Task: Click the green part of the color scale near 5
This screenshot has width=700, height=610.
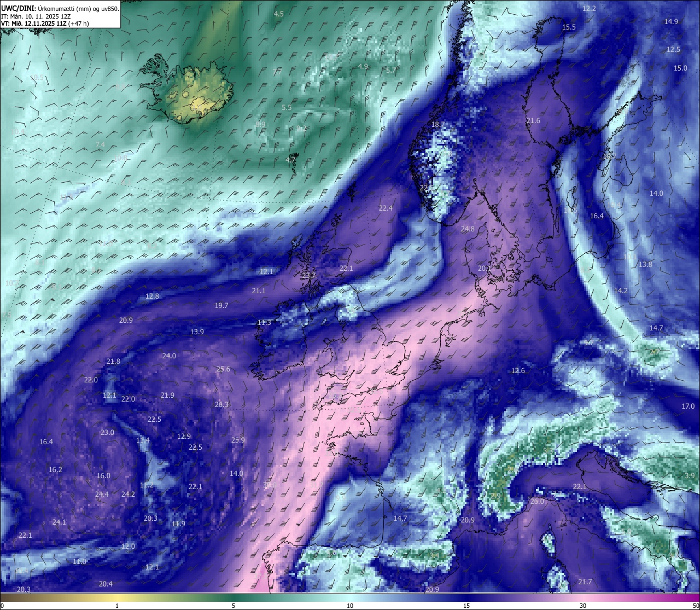Action: 234,597
